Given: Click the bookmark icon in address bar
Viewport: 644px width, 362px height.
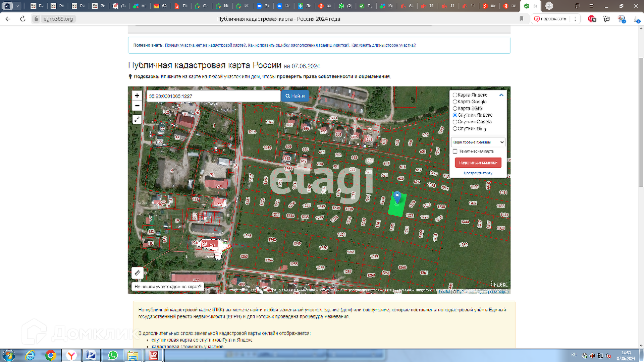Looking at the screenshot, I should click(x=521, y=19).
